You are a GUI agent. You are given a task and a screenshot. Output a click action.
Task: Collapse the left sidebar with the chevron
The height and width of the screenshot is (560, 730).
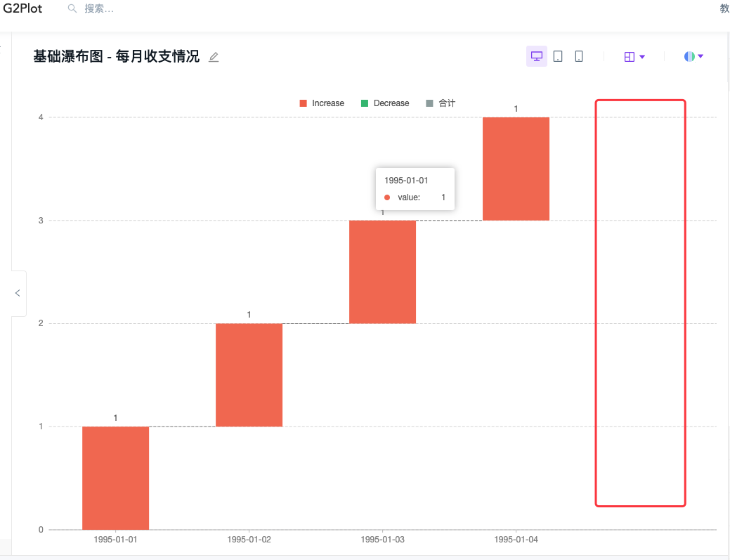(x=17, y=293)
